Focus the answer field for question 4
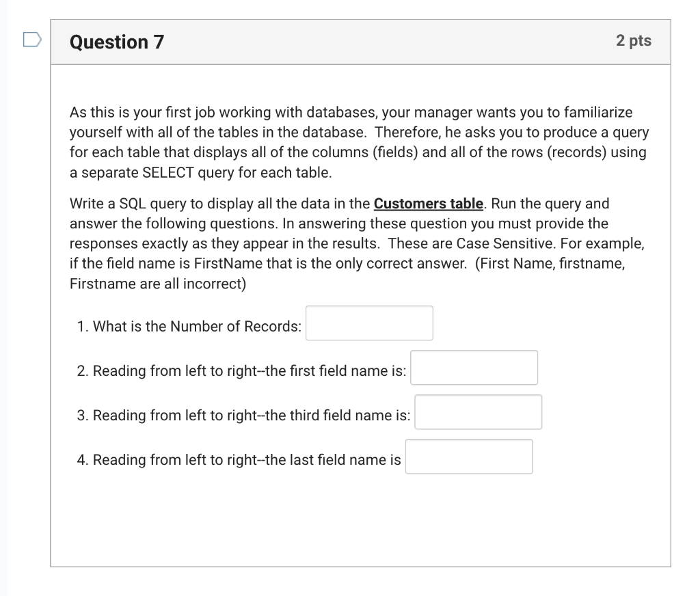The width and height of the screenshot is (700, 596). (469, 456)
